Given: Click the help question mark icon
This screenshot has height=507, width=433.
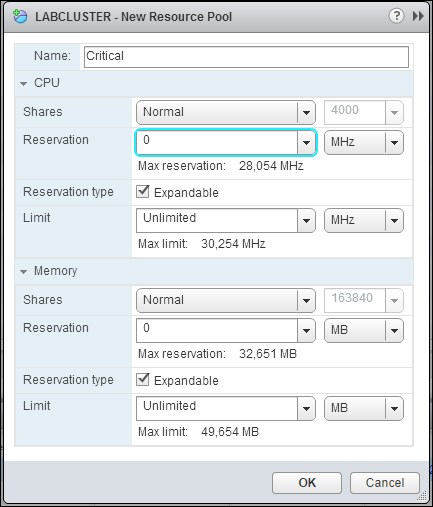Looking at the screenshot, I should click(396, 16).
